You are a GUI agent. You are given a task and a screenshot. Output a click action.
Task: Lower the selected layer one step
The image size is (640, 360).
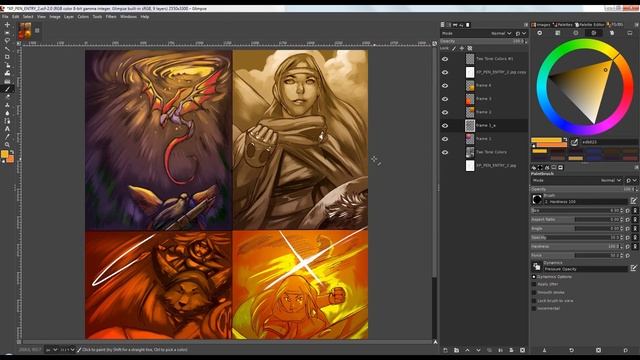pyautogui.click(x=478, y=350)
